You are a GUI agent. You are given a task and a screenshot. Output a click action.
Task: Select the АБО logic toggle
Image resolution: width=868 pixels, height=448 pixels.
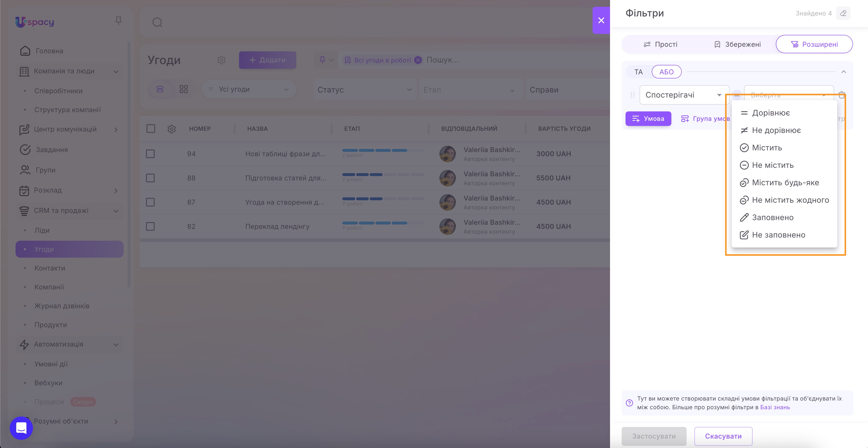click(x=666, y=72)
